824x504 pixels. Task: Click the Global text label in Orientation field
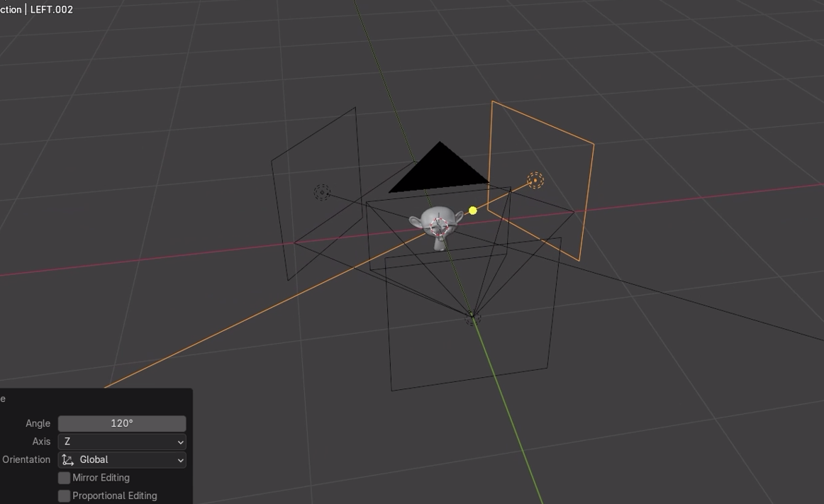coord(92,459)
